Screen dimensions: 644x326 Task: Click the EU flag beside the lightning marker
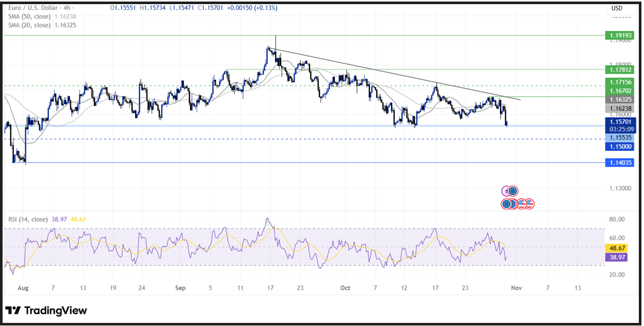(513, 191)
